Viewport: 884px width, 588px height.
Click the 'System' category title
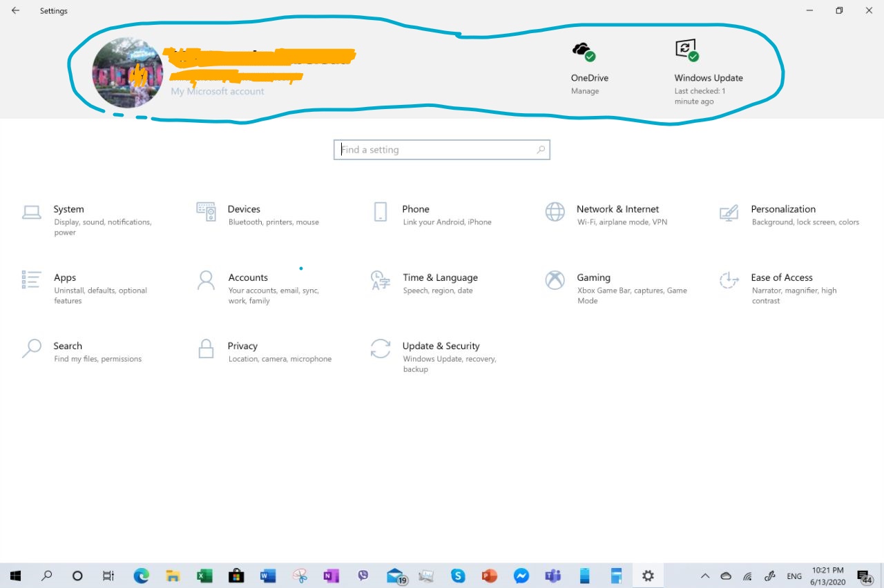(x=69, y=209)
